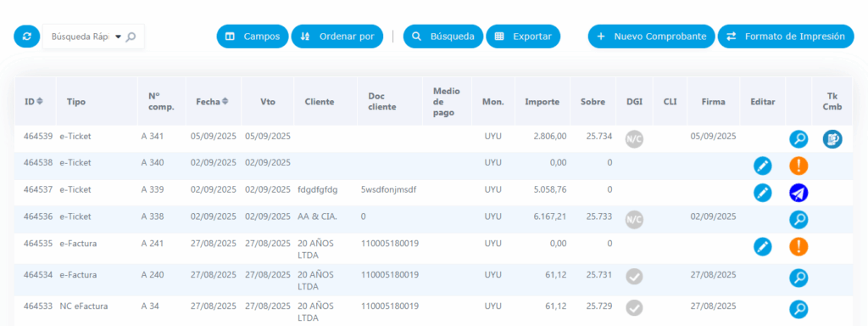Click the blue refresh icon button
868x326 pixels.
(x=27, y=37)
